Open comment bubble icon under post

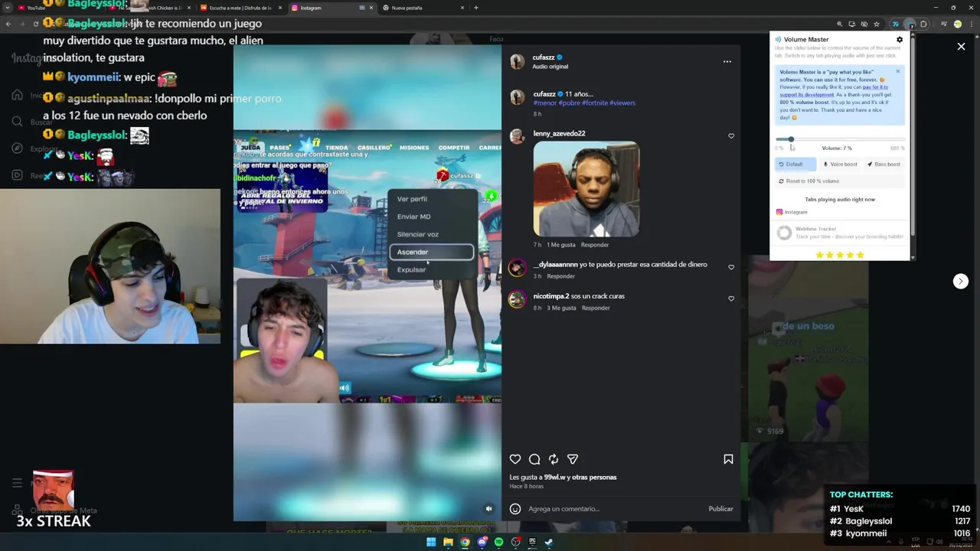534,459
